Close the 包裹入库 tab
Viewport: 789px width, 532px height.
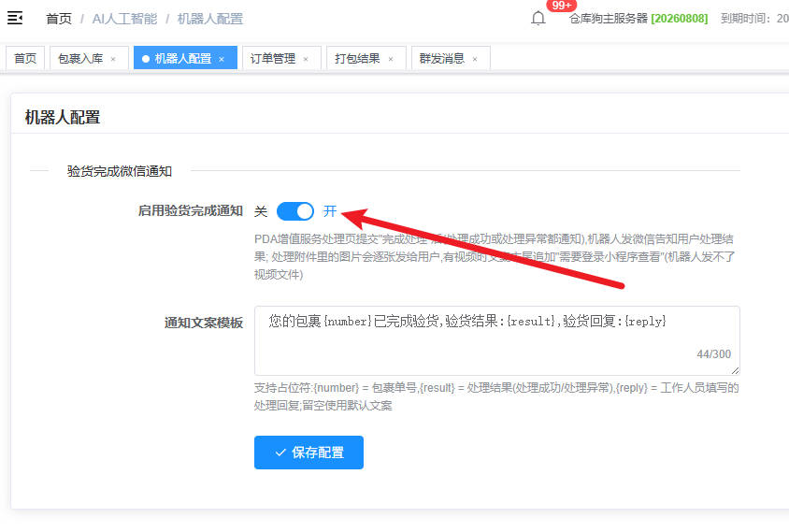coord(113,60)
